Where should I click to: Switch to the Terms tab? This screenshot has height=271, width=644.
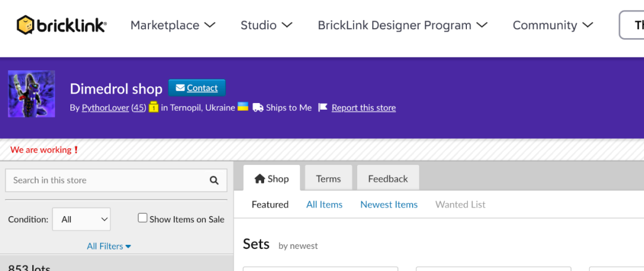(328, 178)
